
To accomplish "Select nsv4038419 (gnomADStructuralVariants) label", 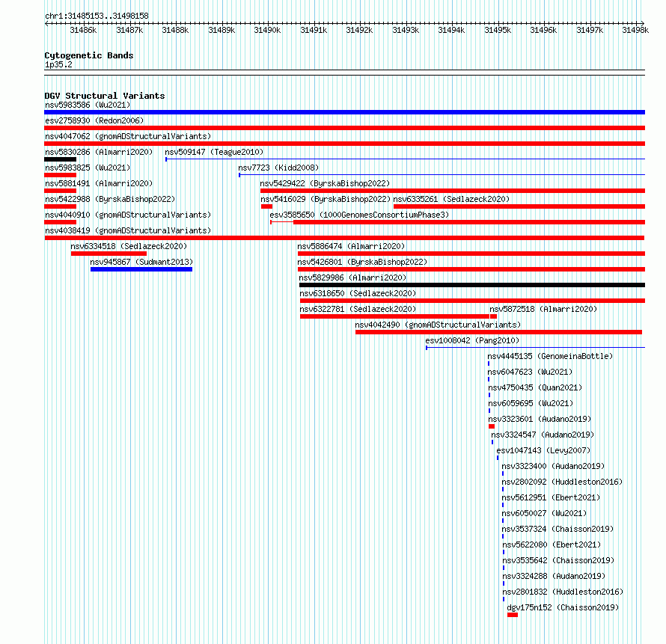I will pyautogui.click(x=128, y=230).
